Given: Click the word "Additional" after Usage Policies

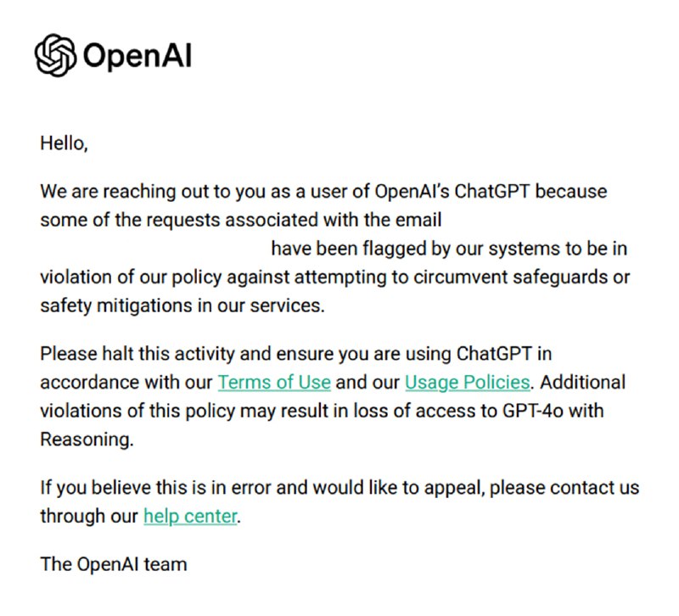Looking at the screenshot, I should tap(582, 383).
